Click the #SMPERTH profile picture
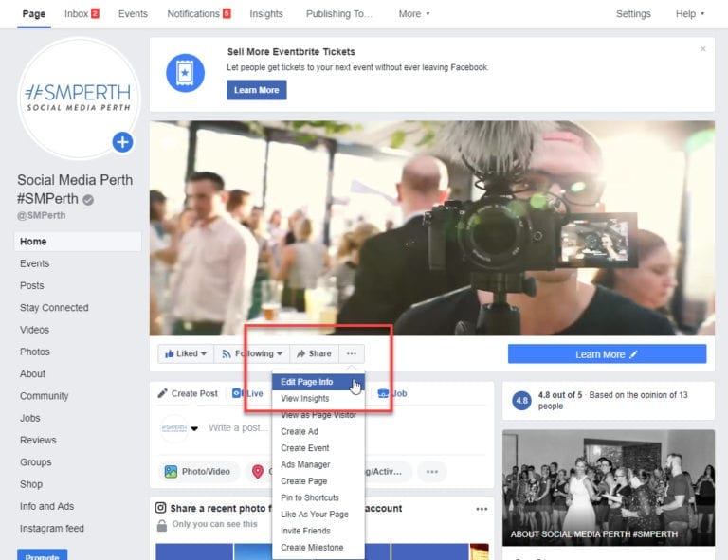 tap(79, 98)
